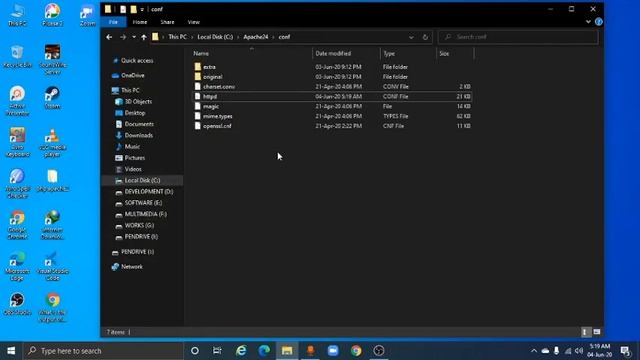Select Recycle Bin desktop icon
The image size is (640, 360).
pos(17,56)
